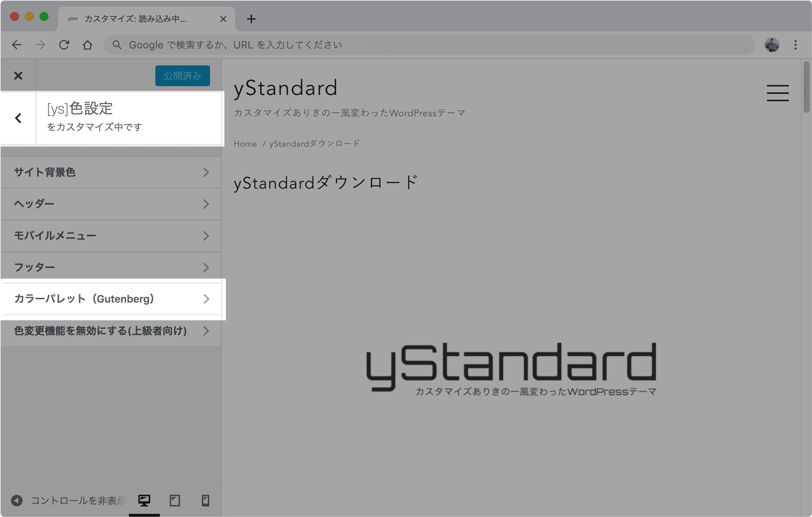Open カラーパレット (Gutenberg) section
Image resolution: width=812 pixels, height=517 pixels.
[111, 299]
